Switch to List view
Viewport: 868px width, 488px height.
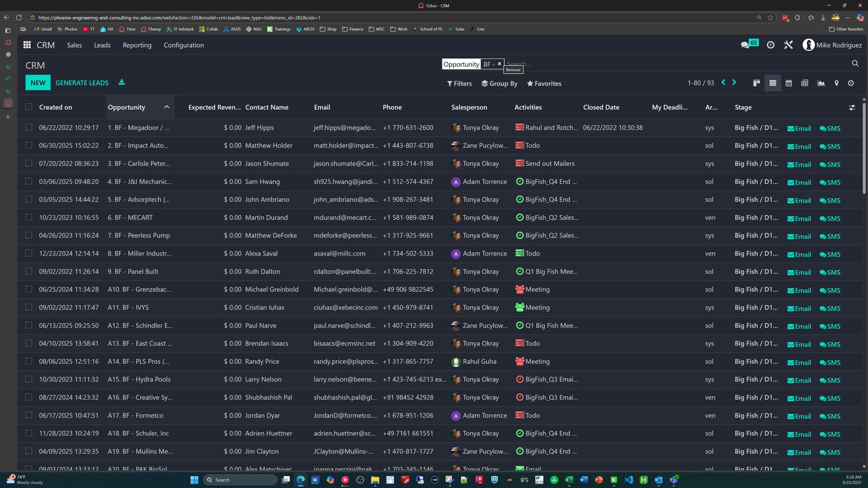pos(773,83)
